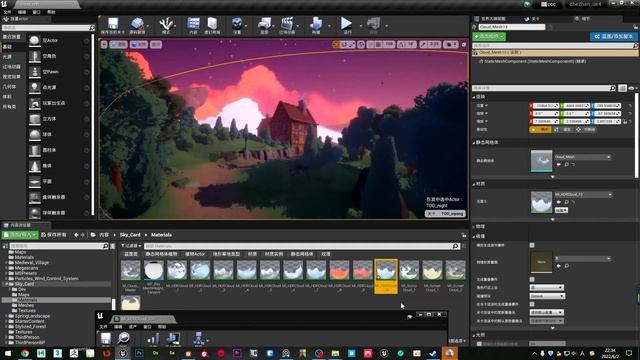Click the lock icon of the Content Browser

pyautogui.click(x=464, y=235)
